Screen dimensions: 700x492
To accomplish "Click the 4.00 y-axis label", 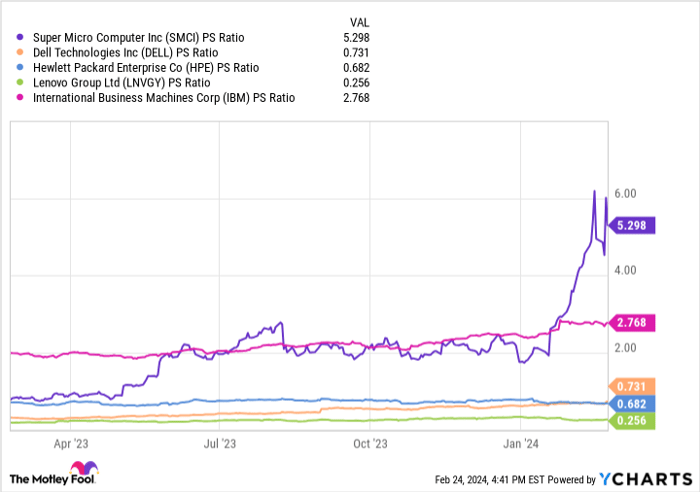I will coord(625,270).
